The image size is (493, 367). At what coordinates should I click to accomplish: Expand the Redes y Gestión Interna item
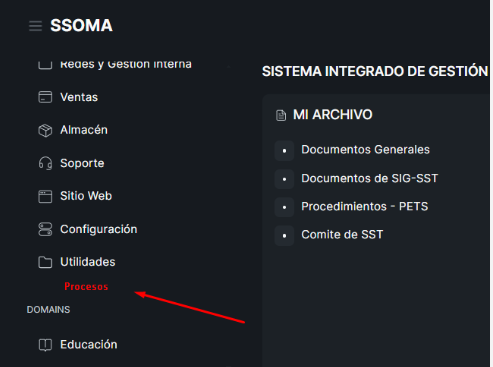[126, 64]
